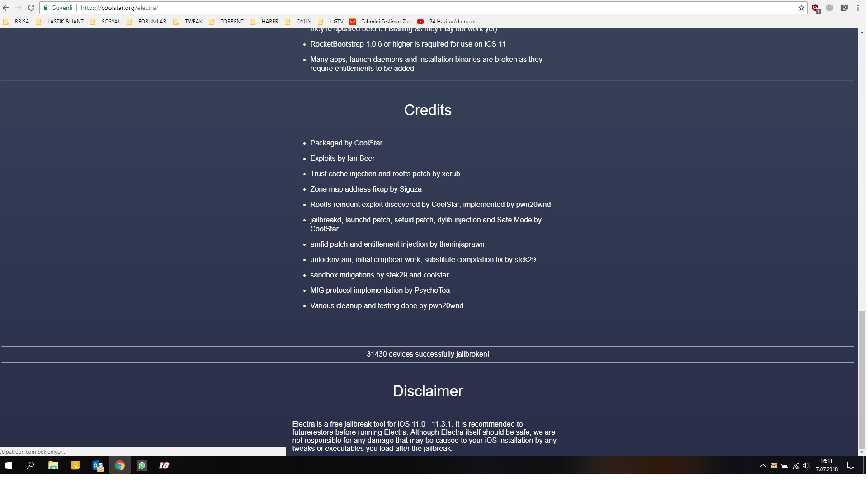Click 'Rootfs remount exploit discovered by CoolStar' line
The height and width of the screenshot is (488, 868).
(430, 204)
